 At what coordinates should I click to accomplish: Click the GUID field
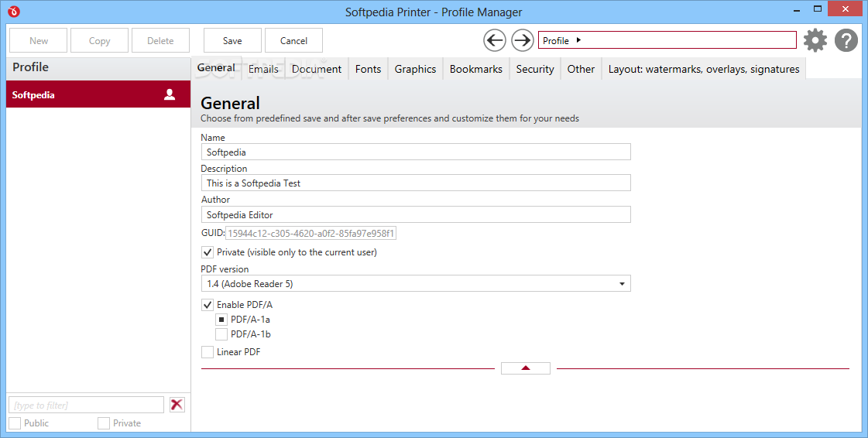(x=311, y=234)
